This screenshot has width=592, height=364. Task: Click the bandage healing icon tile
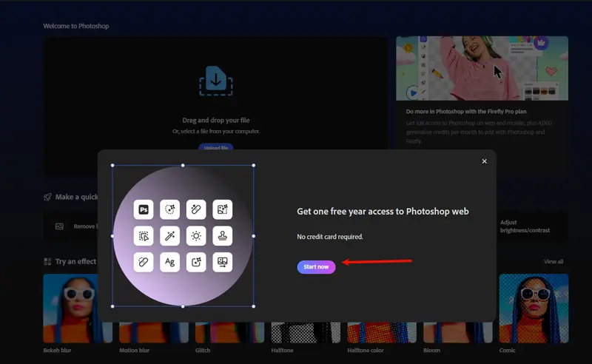point(144,262)
